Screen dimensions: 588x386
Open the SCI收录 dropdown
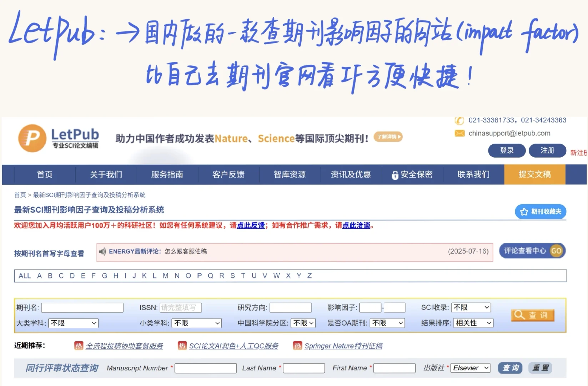pos(471,307)
